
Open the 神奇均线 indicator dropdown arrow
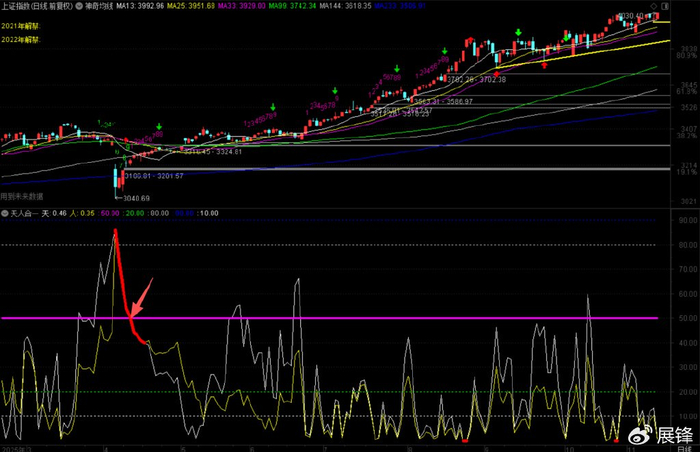(x=79, y=6)
